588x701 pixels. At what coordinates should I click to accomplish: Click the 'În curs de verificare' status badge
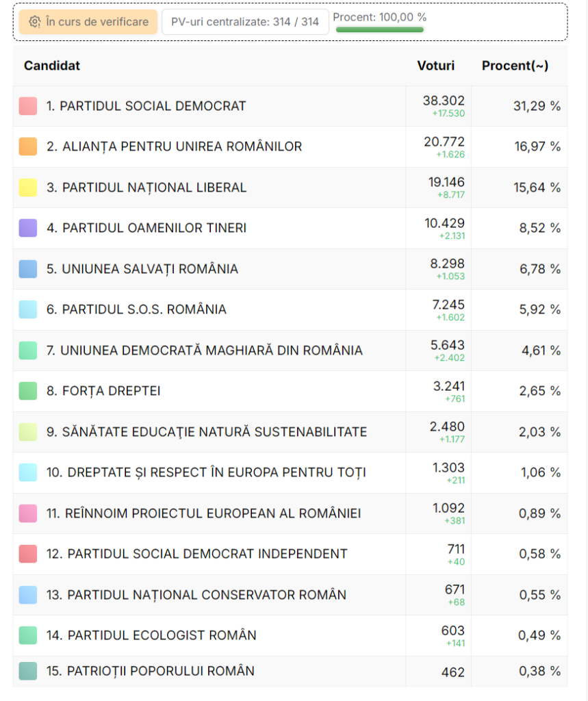click(88, 22)
